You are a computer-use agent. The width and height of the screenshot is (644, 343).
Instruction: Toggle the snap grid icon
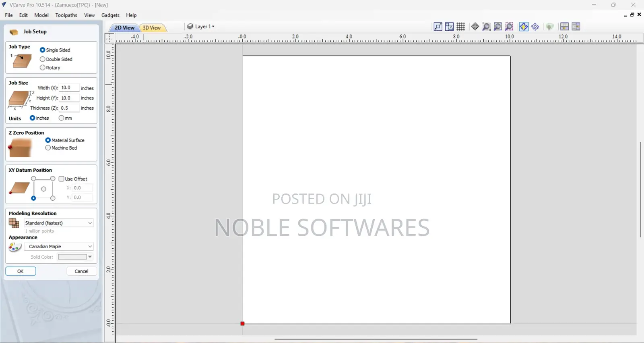tap(460, 27)
